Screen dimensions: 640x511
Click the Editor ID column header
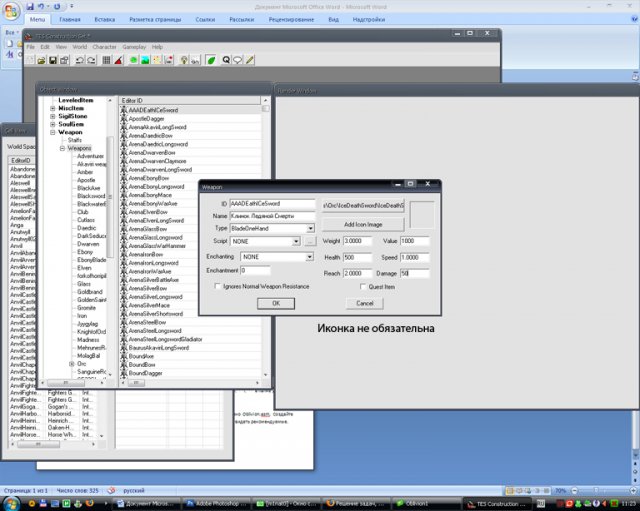coord(189,100)
